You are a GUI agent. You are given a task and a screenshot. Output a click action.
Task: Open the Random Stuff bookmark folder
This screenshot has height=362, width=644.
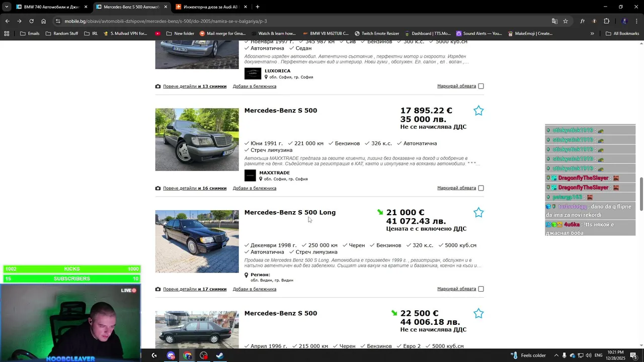[62, 34]
